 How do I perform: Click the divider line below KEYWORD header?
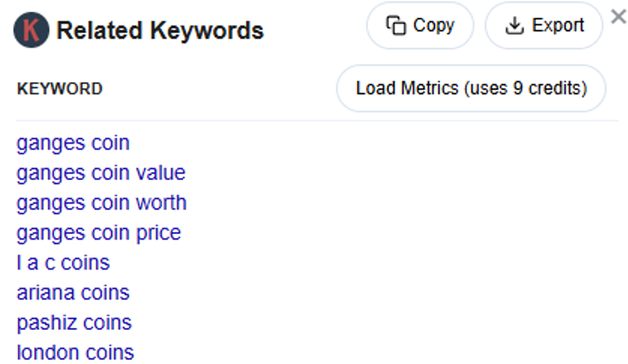309,121
